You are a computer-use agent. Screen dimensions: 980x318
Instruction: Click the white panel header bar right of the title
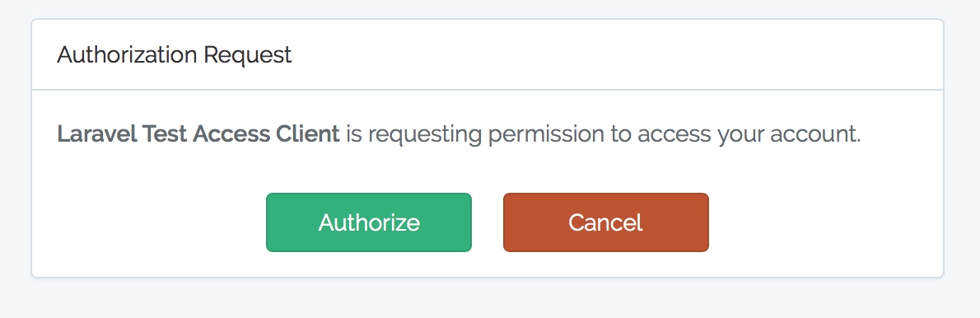tap(616, 55)
